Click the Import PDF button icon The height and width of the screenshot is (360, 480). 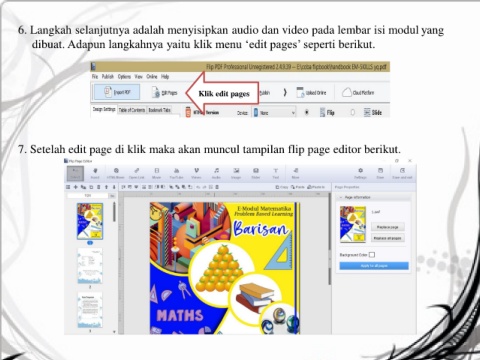[108, 92]
